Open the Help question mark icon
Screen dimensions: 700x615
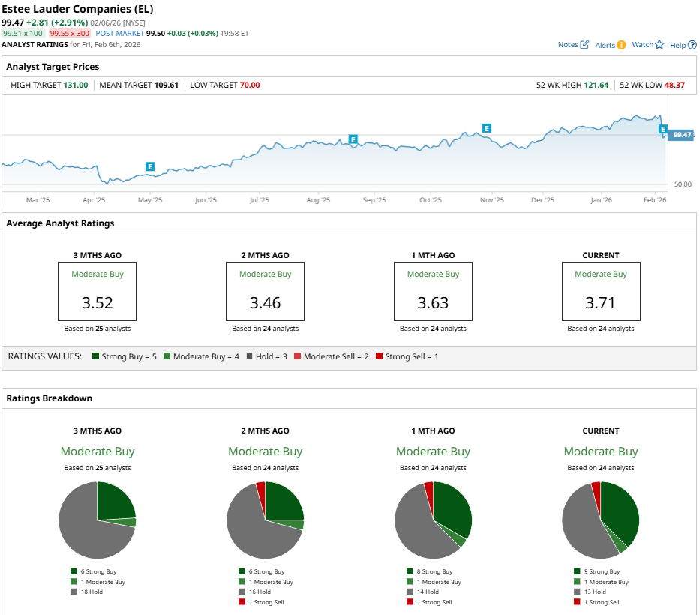(x=692, y=45)
